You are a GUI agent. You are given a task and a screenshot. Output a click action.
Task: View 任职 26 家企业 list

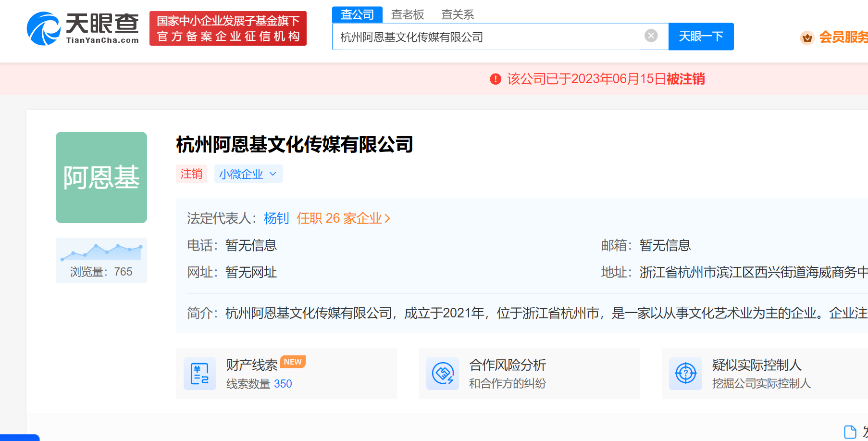(x=343, y=218)
